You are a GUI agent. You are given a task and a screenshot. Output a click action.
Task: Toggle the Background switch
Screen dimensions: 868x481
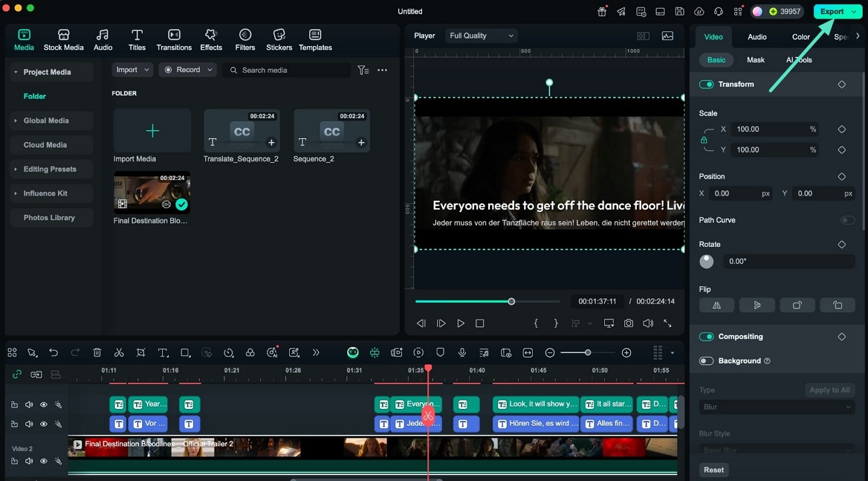point(706,361)
